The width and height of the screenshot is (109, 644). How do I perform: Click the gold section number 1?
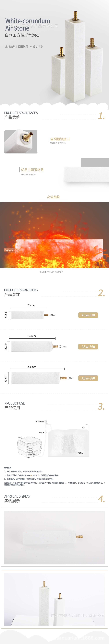tap(101, 115)
